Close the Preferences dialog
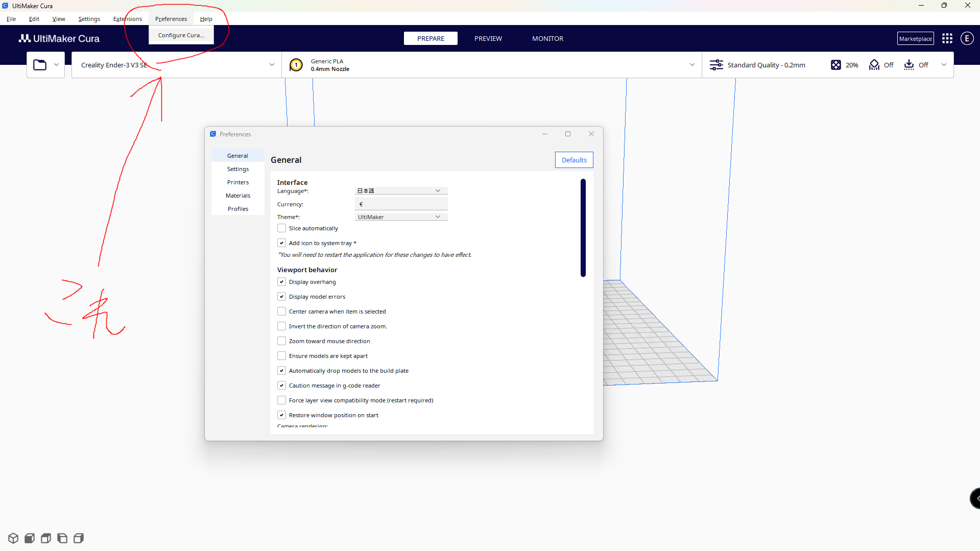Image resolution: width=980 pixels, height=551 pixels. [591, 134]
